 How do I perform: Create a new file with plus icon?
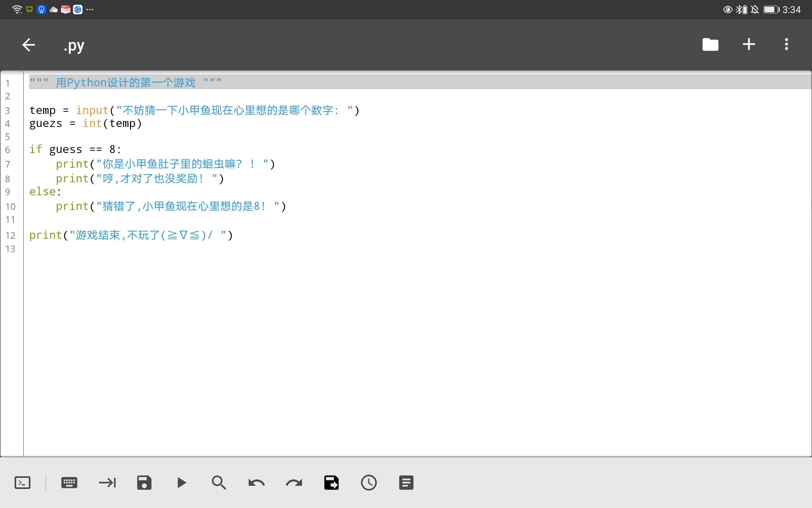[x=749, y=44]
